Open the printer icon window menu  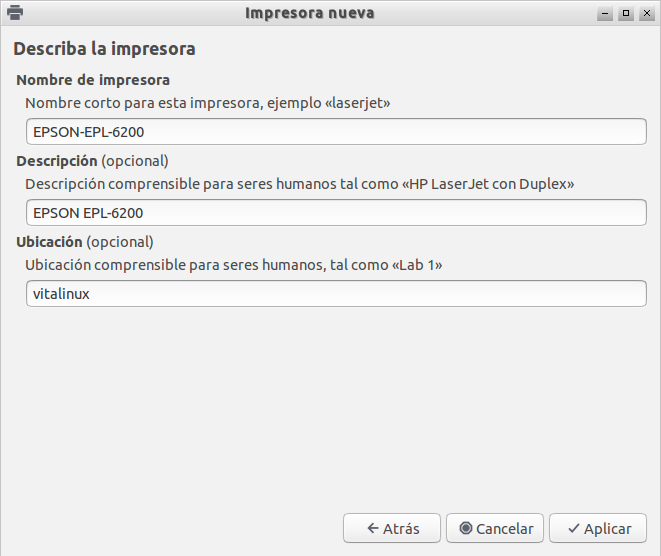(x=15, y=13)
